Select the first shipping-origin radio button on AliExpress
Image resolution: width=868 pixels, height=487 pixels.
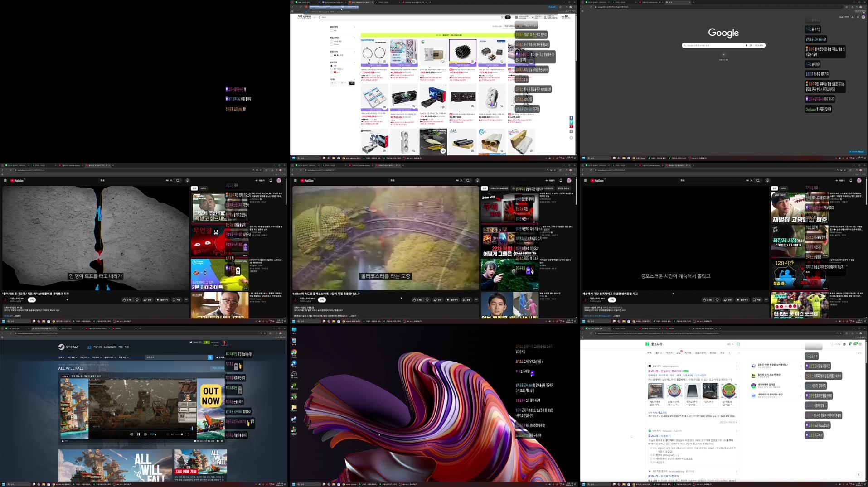click(331, 66)
